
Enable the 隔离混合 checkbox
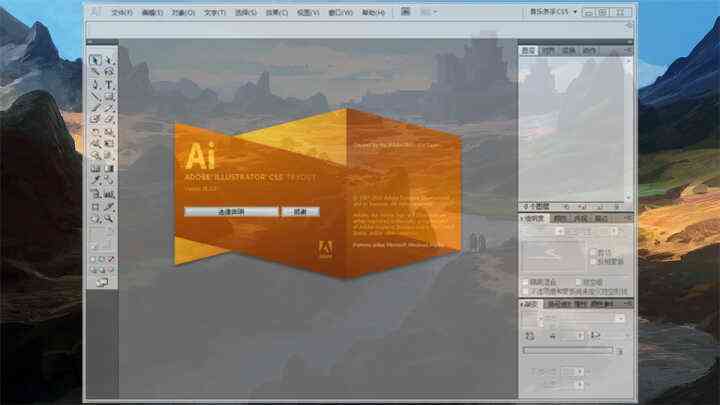[x=525, y=282]
